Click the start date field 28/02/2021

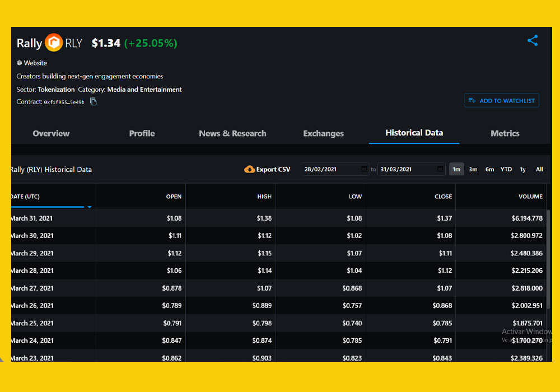point(335,169)
